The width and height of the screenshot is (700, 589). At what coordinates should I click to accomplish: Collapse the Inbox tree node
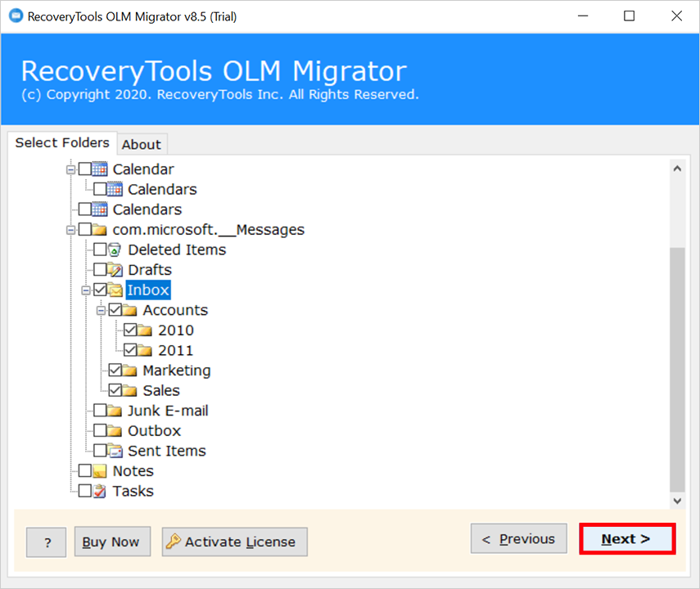[86, 290]
